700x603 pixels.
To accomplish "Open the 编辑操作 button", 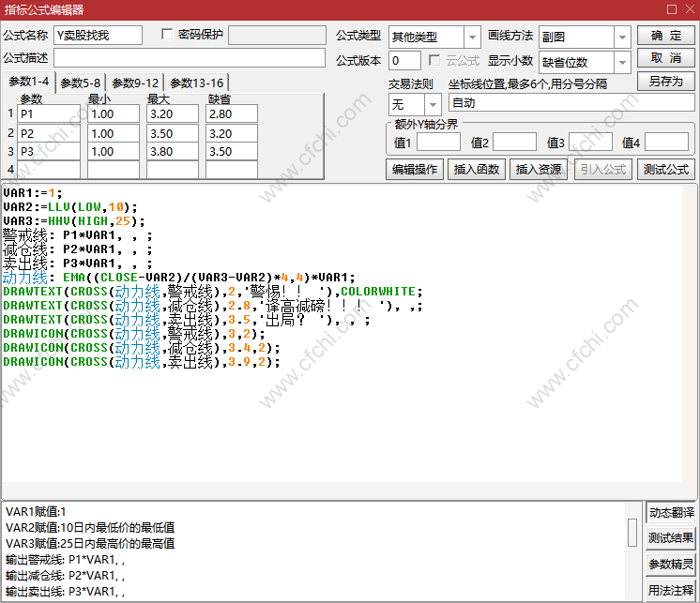I will pyautogui.click(x=415, y=170).
